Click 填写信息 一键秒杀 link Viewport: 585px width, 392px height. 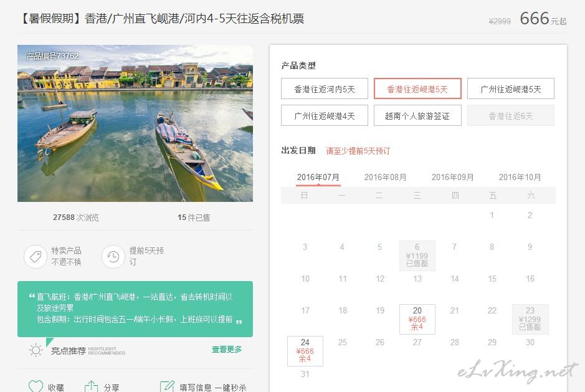pyautogui.click(x=213, y=388)
